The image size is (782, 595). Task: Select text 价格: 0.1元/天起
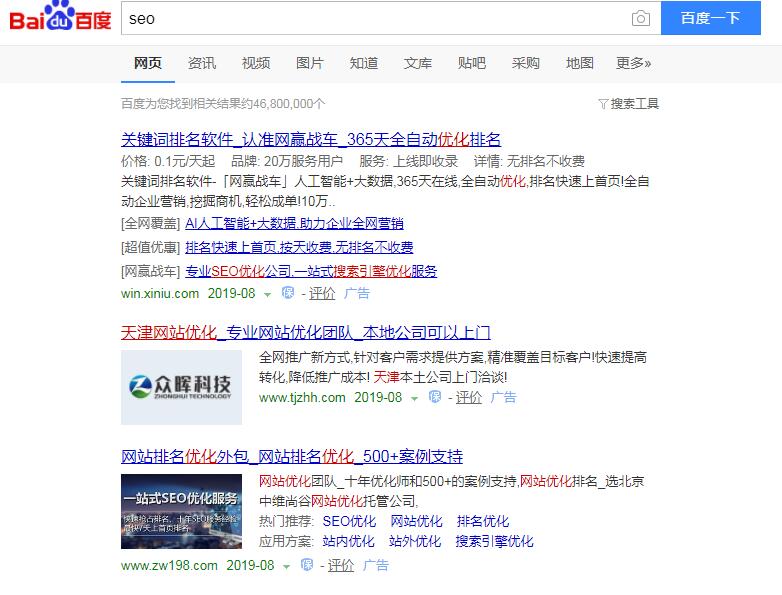pos(168,161)
